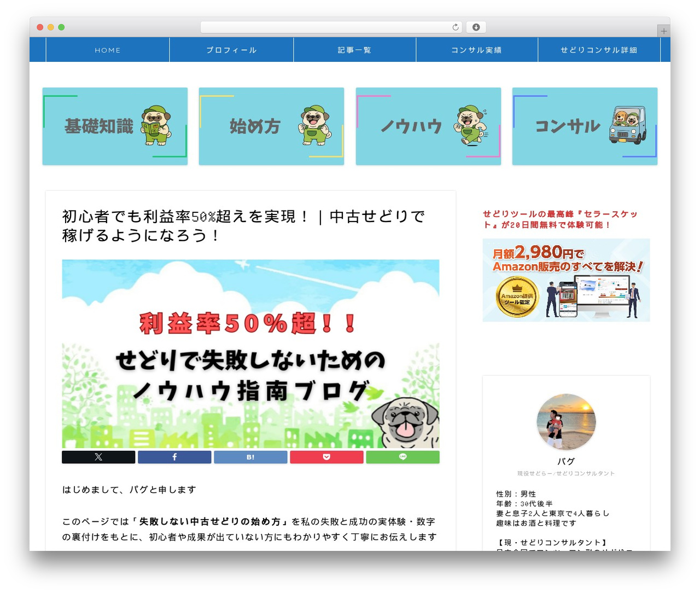Click the heading 【現・せどりコンサルタント】
The width and height of the screenshot is (700, 593).
click(x=551, y=543)
